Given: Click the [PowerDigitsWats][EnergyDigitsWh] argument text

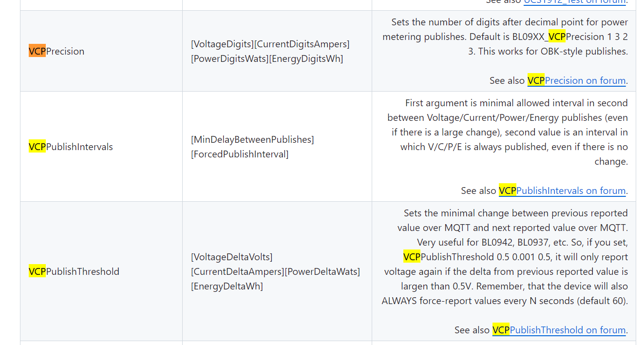Looking at the screenshot, I should click(267, 58).
